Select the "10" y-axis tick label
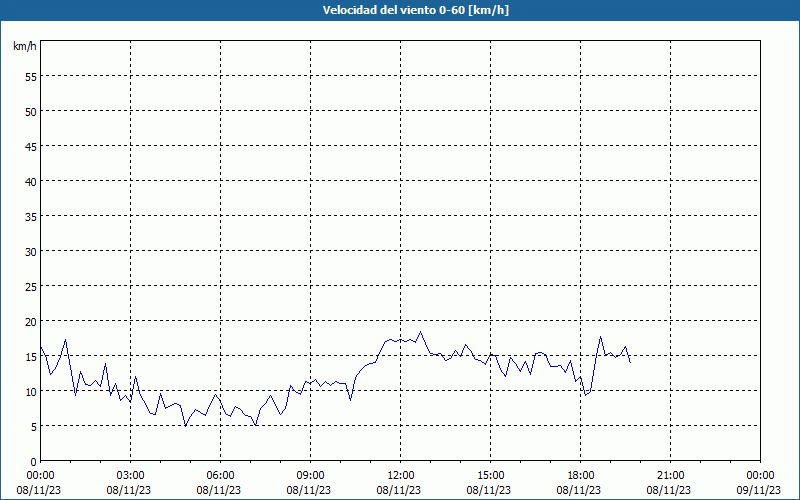800x500 pixels. pos(31,391)
